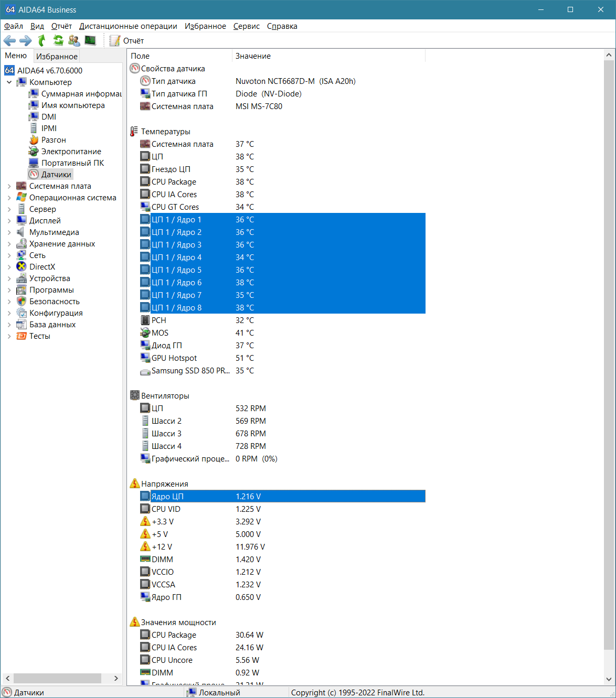Open the Отчёт menu in menu bar
This screenshot has width=616, height=698.
coord(61,26)
